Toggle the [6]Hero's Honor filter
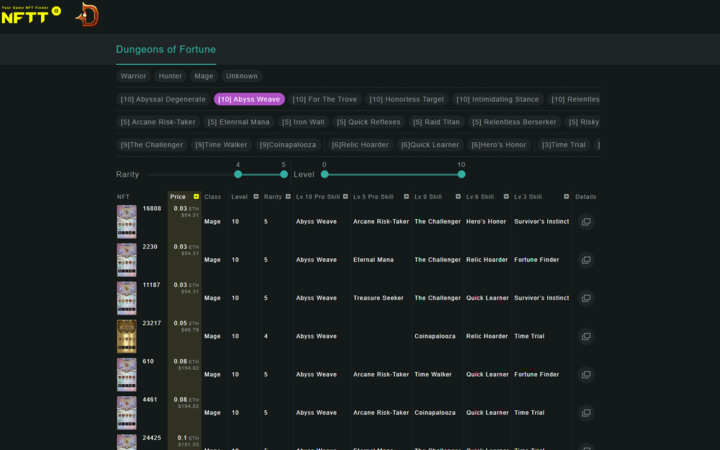The image size is (720, 450). (499, 145)
